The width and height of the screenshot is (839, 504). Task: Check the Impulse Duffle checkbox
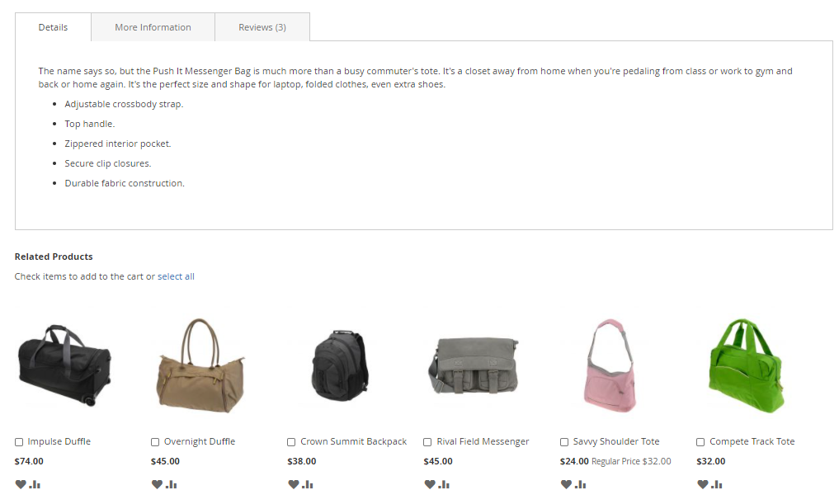pos(19,442)
